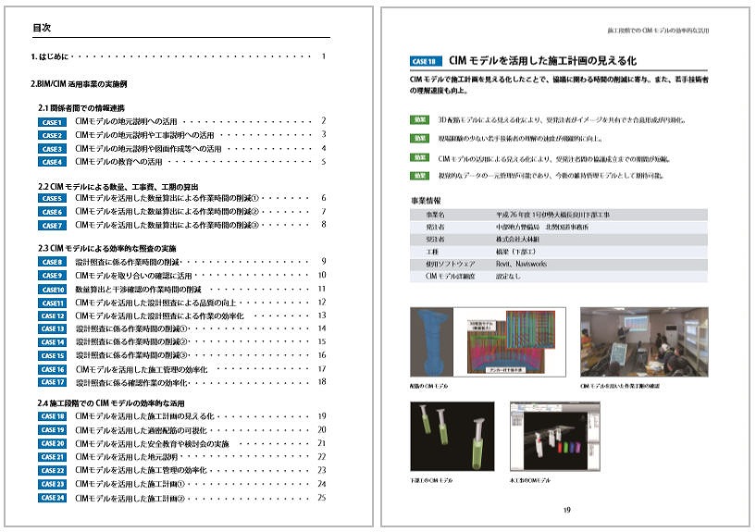Screen dimensions: 756x532
Task: Click the meeting room photo
Action: 644,341
